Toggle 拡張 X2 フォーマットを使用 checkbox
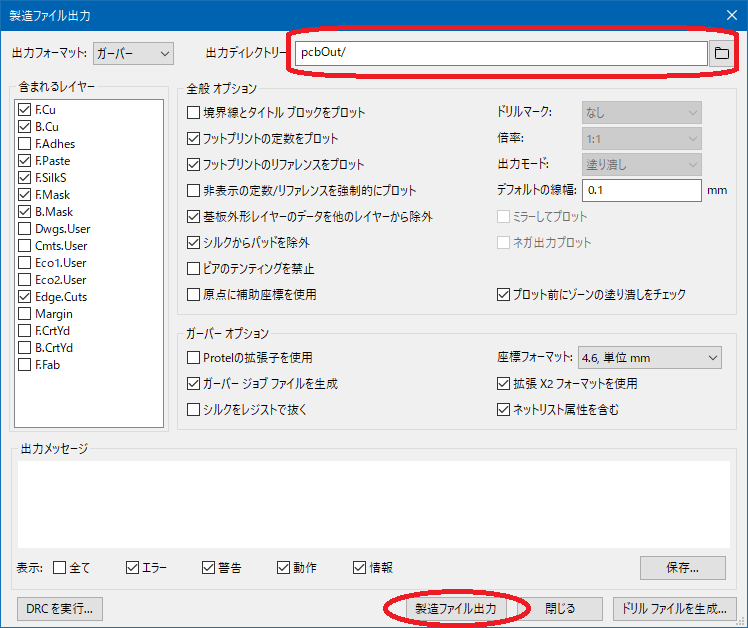Image resolution: width=748 pixels, height=628 pixels. click(x=504, y=383)
